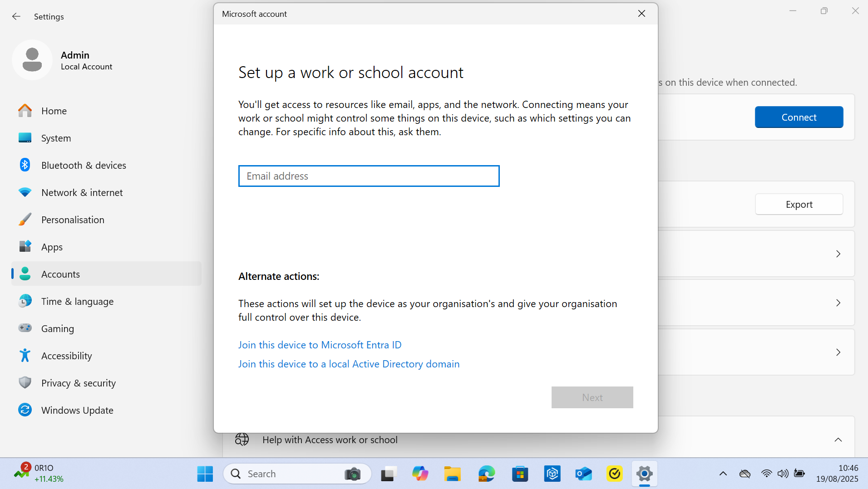Viewport: 868px width, 489px height.
Task: Close the Microsoft account dialog
Action: point(641,14)
